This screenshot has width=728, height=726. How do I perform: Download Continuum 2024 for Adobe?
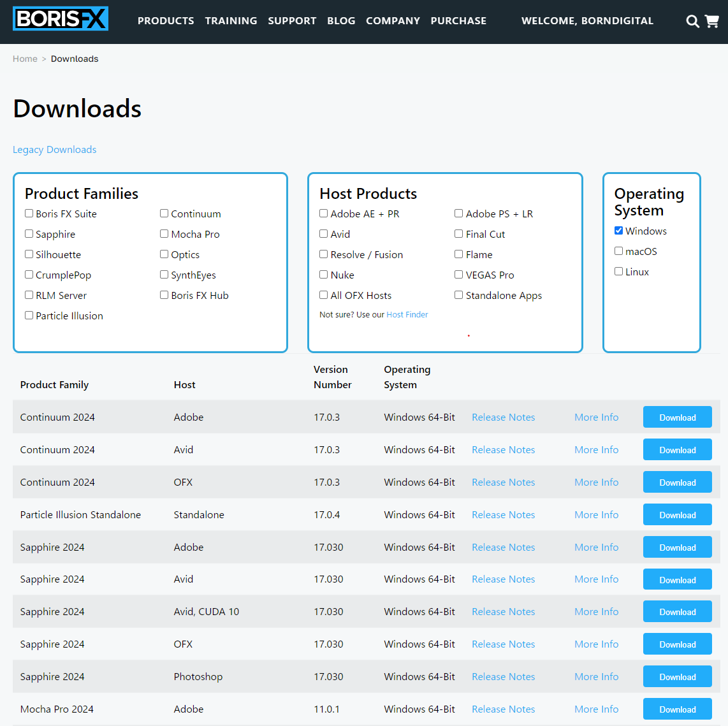678,417
